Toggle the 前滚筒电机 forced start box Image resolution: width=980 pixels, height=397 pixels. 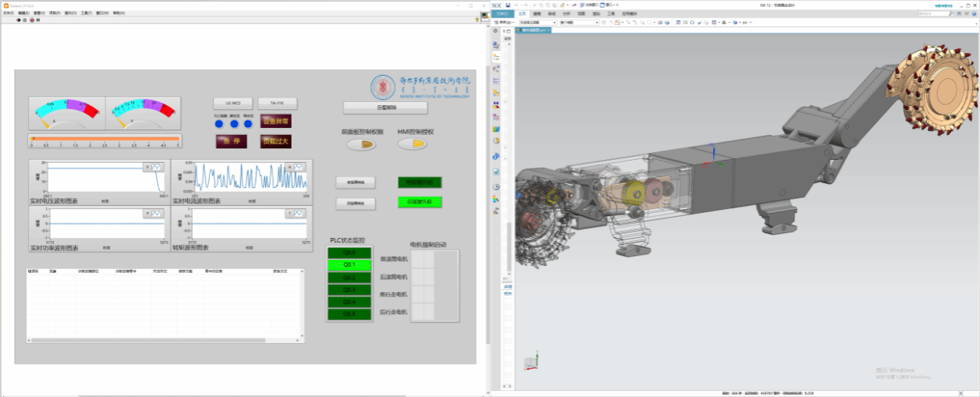pos(417,258)
